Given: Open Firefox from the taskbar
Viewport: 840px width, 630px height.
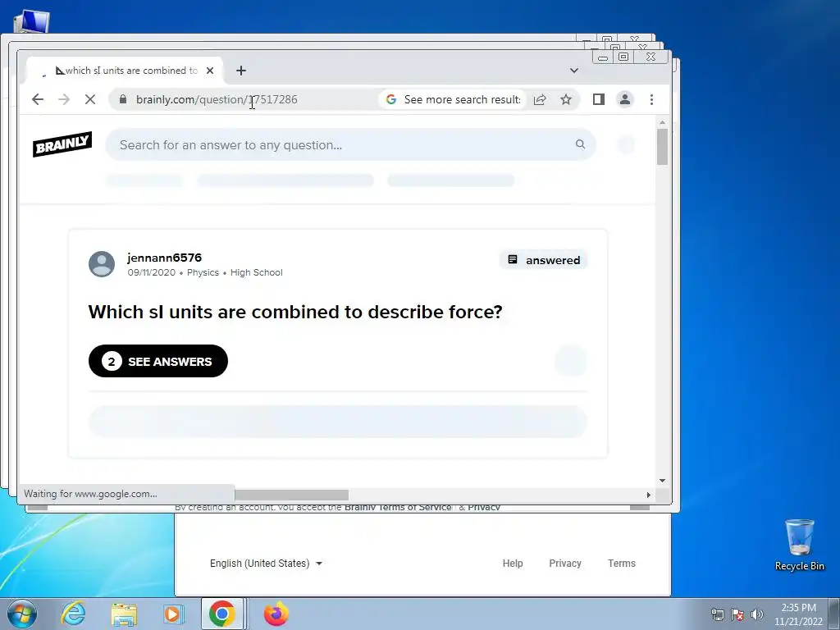Looking at the screenshot, I should click(276, 614).
